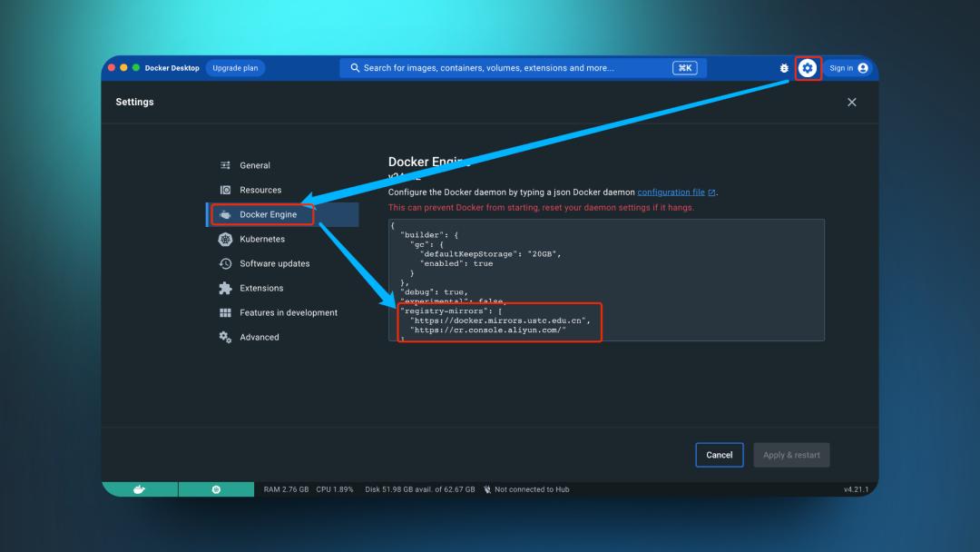
Task: Open Settings with the gear icon
Action: (807, 67)
